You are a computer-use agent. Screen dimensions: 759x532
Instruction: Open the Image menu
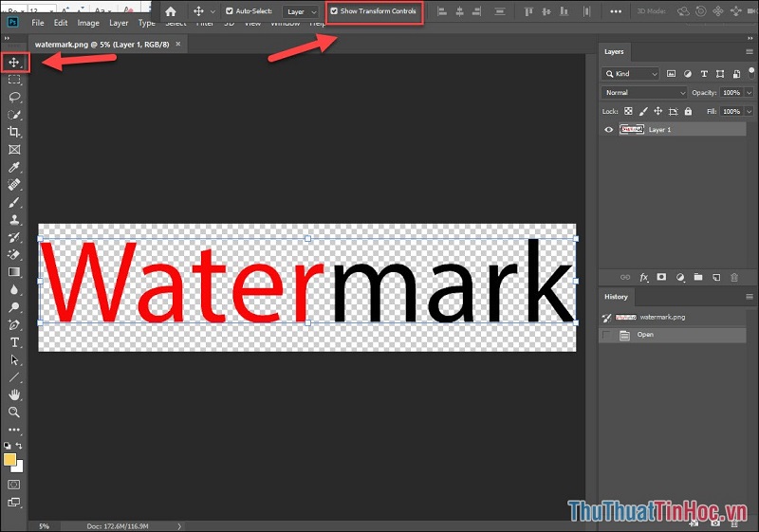click(x=88, y=23)
